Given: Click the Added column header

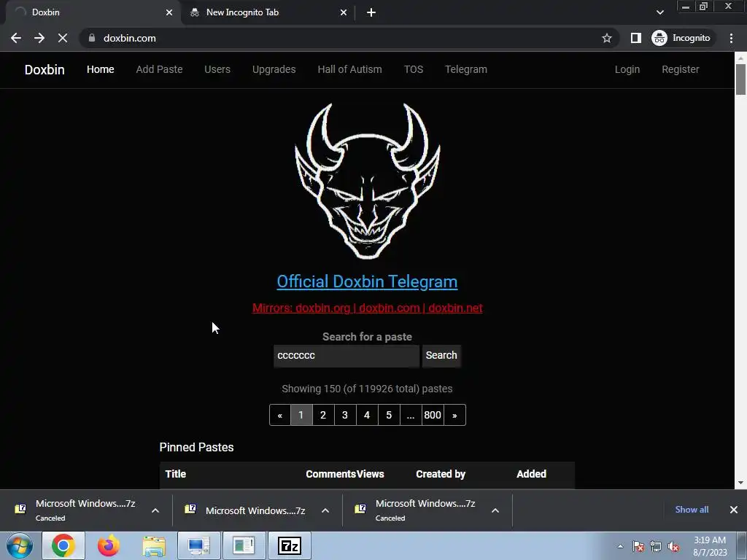Looking at the screenshot, I should pyautogui.click(x=532, y=474).
